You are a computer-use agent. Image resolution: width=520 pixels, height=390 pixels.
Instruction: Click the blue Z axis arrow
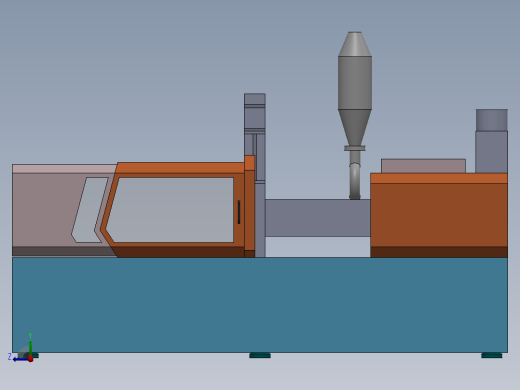[x=21, y=359]
